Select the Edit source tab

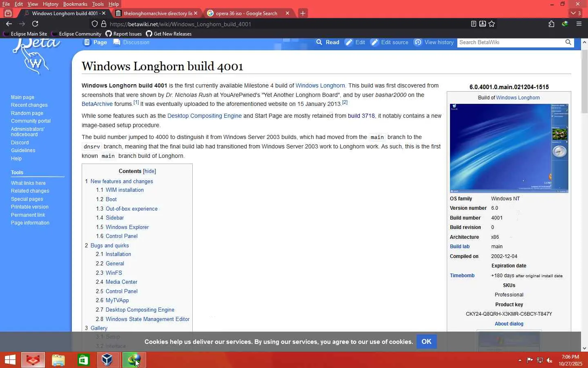[x=390, y=42]
